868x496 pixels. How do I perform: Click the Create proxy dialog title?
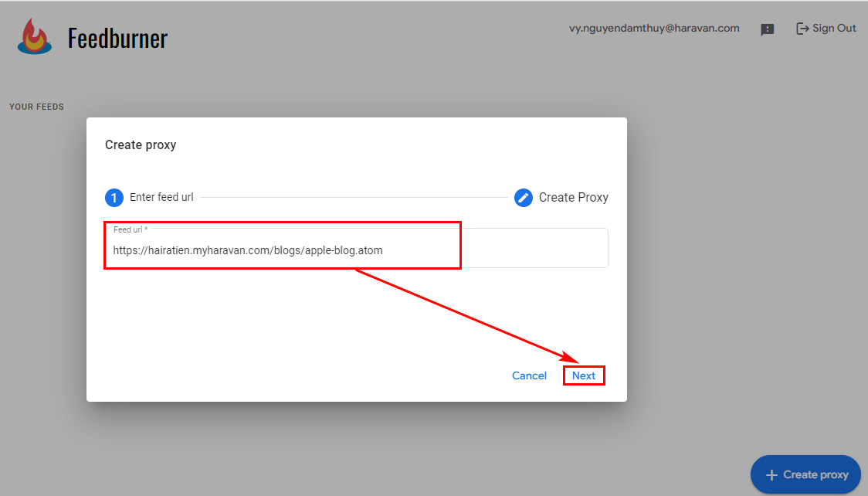coord(141,145)
